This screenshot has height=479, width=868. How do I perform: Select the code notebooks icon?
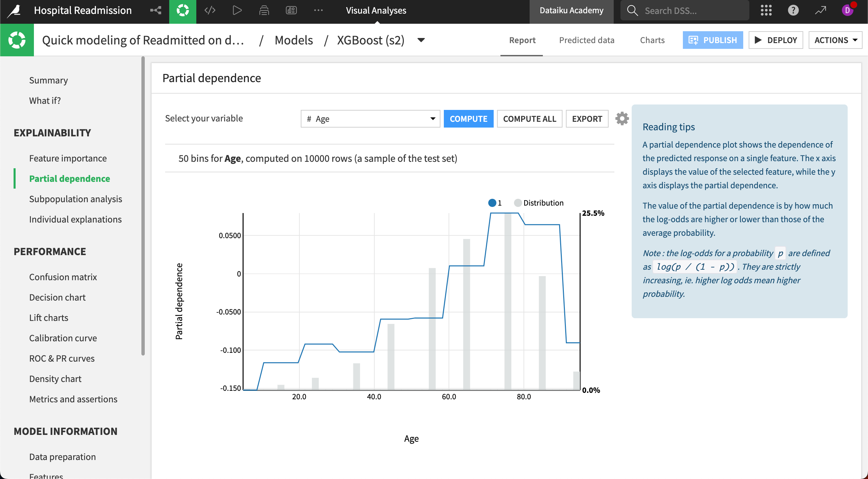coord(209,10)
